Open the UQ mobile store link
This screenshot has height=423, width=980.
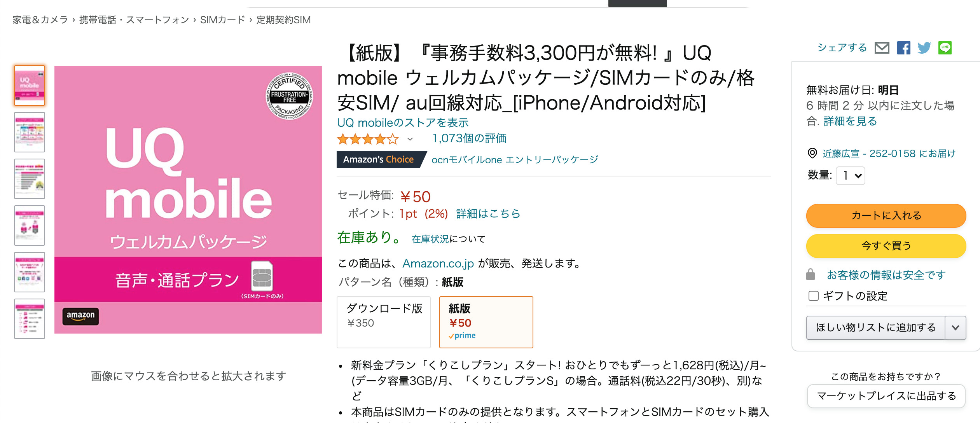403,122
